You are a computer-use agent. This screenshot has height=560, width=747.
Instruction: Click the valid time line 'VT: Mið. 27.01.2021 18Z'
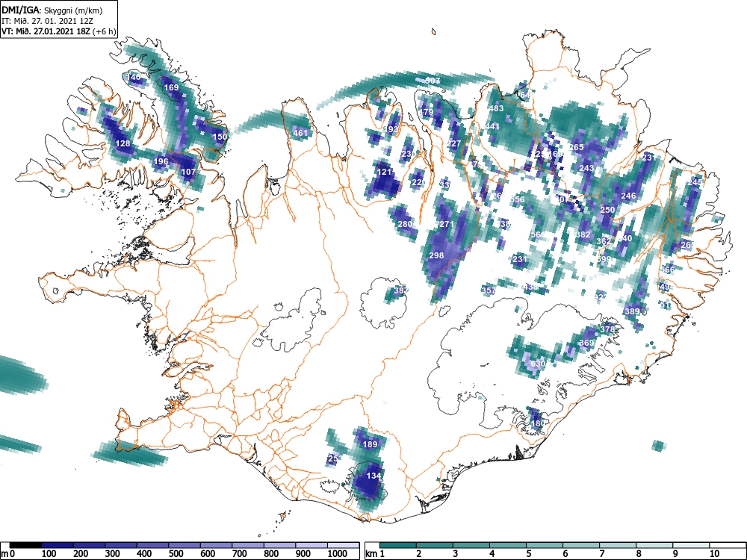[46, 31]
